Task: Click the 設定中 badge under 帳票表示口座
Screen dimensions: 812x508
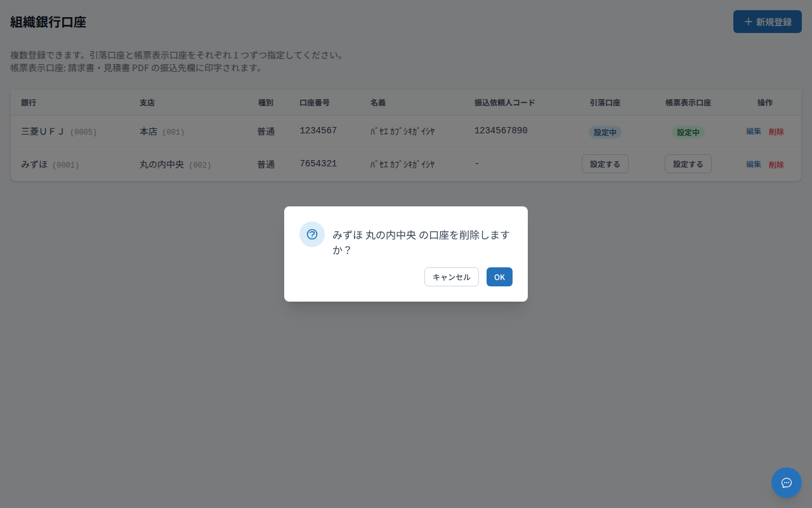Action: [x=688, y=132]
